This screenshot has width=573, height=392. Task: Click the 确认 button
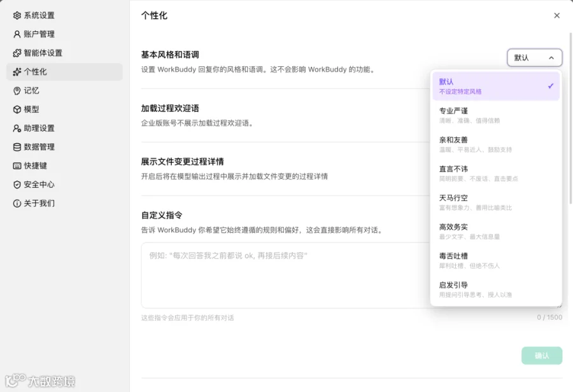pyautogui.click(x=542, y=356)
